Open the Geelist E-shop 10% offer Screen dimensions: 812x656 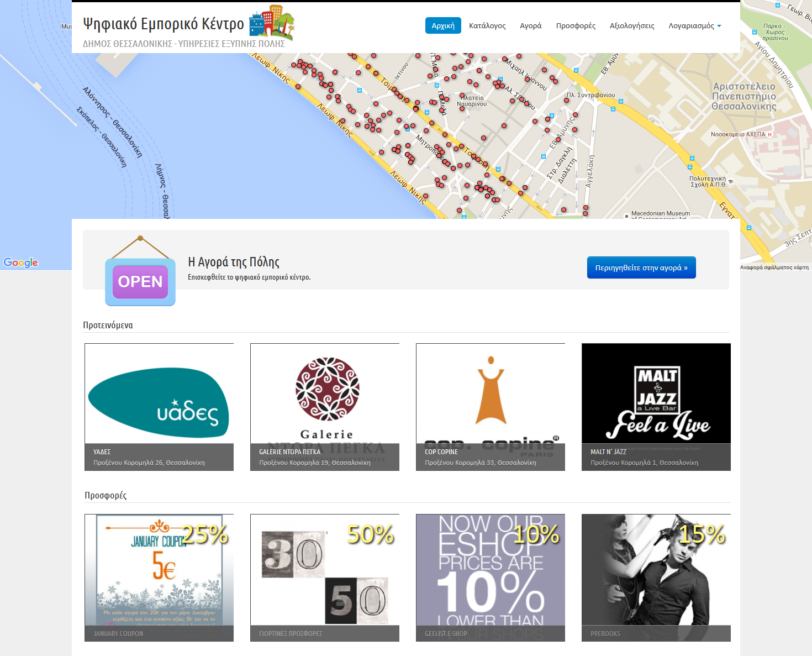pyautogui.click(x=491, y=578)
